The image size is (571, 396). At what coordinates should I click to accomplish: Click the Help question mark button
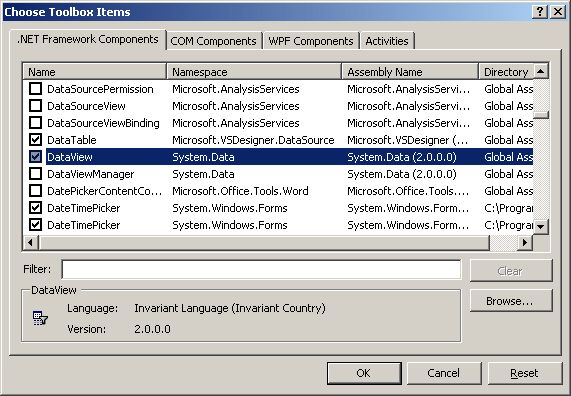pos(540,12)
